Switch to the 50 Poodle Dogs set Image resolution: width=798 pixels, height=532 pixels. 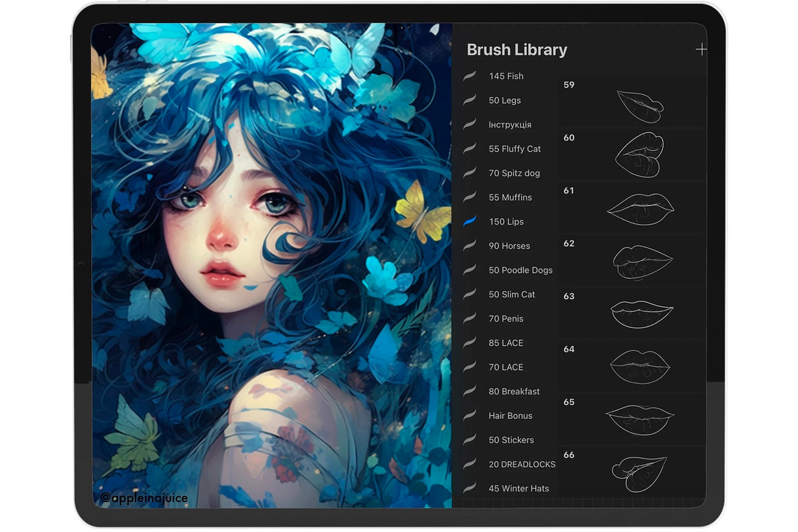coord(520,270)
